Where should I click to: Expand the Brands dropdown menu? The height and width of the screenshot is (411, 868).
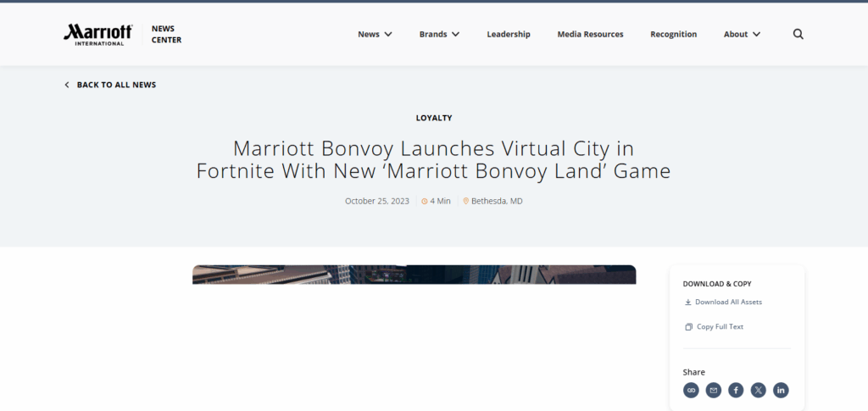(x=439, y=34)
